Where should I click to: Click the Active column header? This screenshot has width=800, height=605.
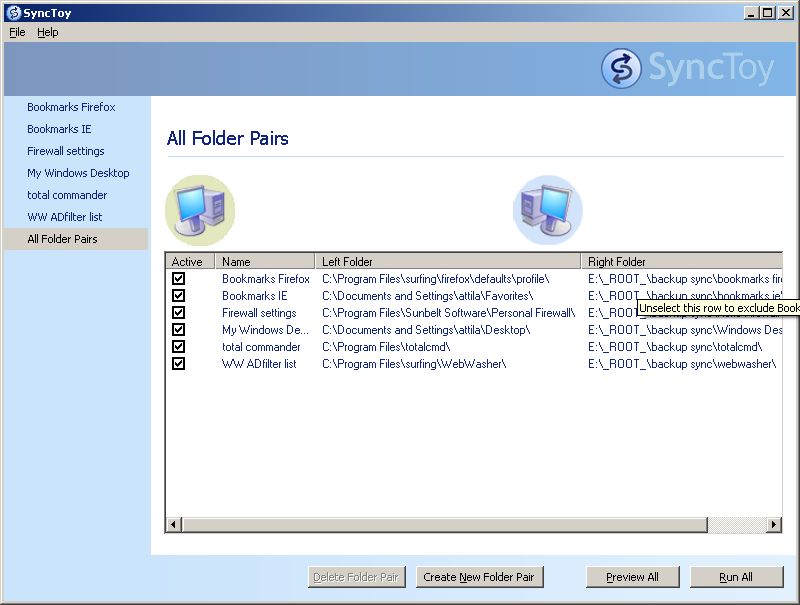190,261
